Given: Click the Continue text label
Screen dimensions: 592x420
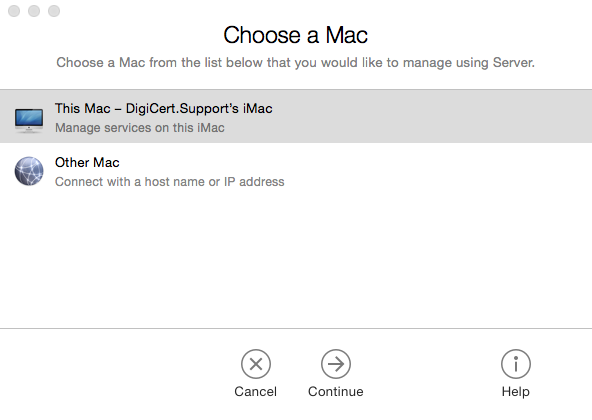Looking at the screenshot, I should click(336, 392).
